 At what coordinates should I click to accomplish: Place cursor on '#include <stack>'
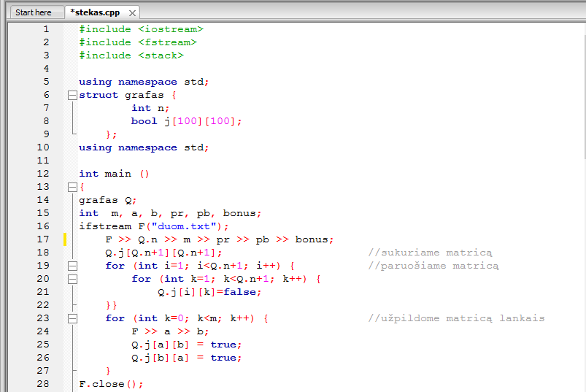click(x=131, y=55)
